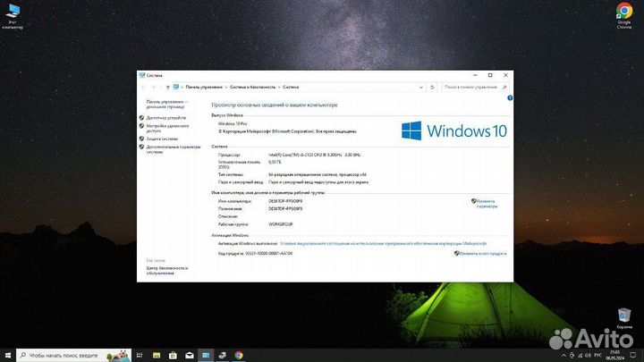
Task: Click the System window title bar icon
Action: coord(142,75)
